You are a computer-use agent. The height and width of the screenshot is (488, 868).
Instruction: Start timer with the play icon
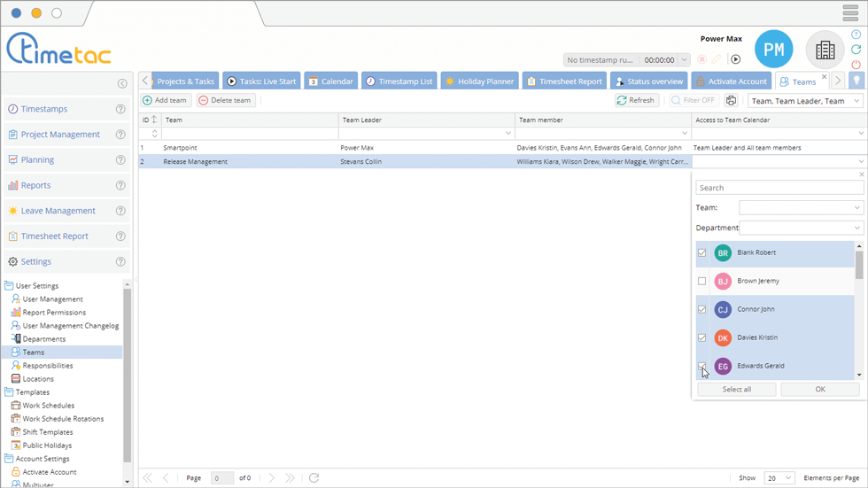735,59
